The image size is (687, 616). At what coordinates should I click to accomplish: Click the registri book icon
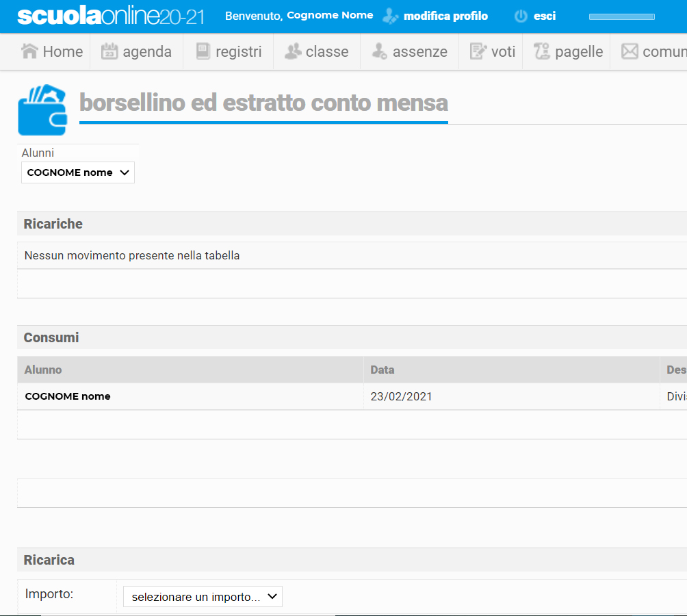coord(203,51)
